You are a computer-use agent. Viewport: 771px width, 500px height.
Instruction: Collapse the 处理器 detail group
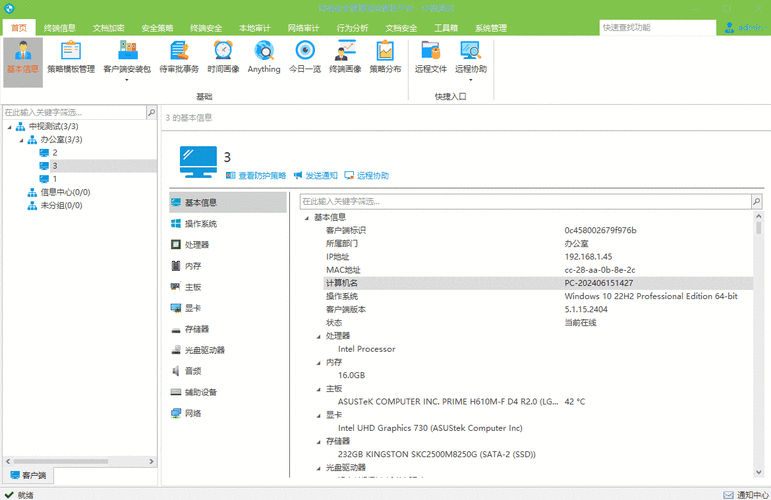pos(319,336)
